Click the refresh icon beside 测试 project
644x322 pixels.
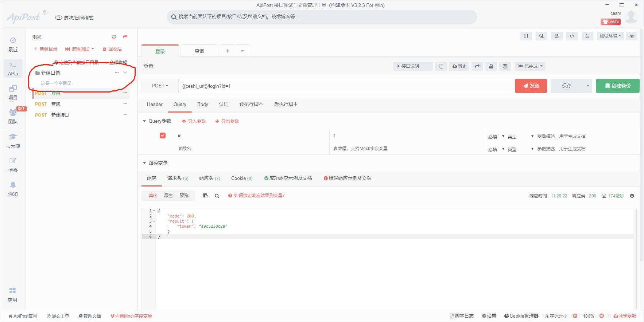click(x=114, y=37)
